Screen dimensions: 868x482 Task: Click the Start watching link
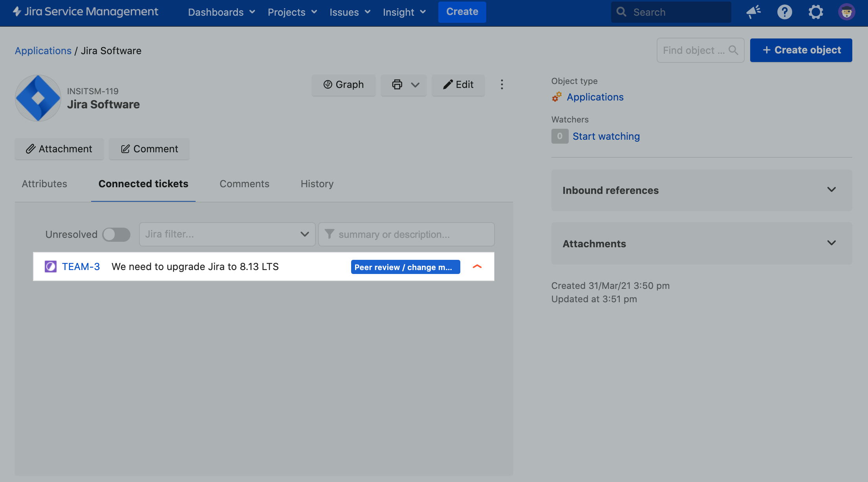click(606, 136)
